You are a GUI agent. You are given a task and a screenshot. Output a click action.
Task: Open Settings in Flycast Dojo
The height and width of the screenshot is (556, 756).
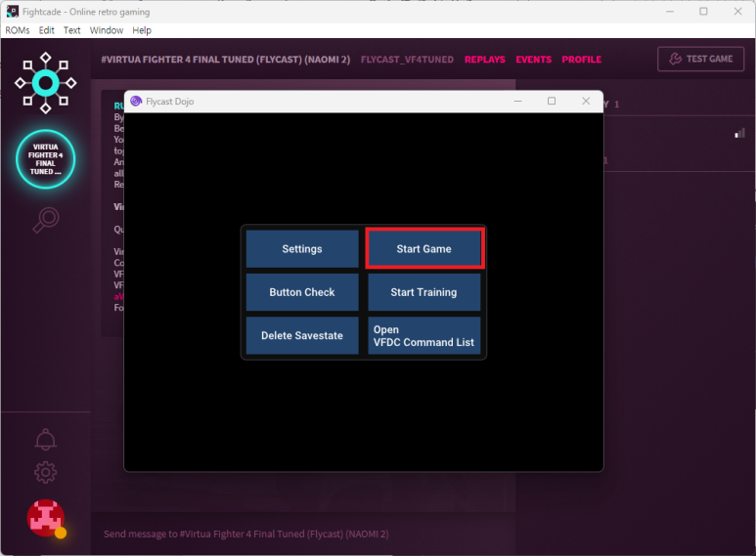[302, 248]
